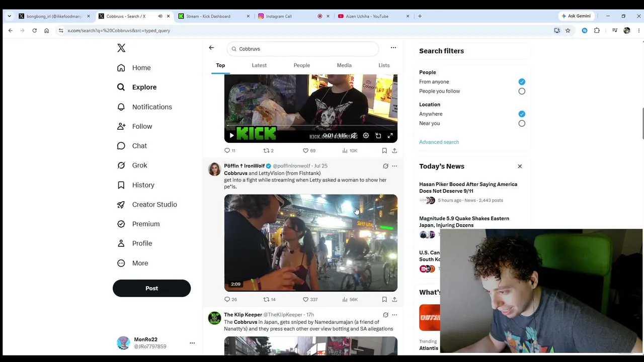Screen dimensions: 644x362
Task: Open the @poffinironwolf handle link
Action: (x=291, y=166)
